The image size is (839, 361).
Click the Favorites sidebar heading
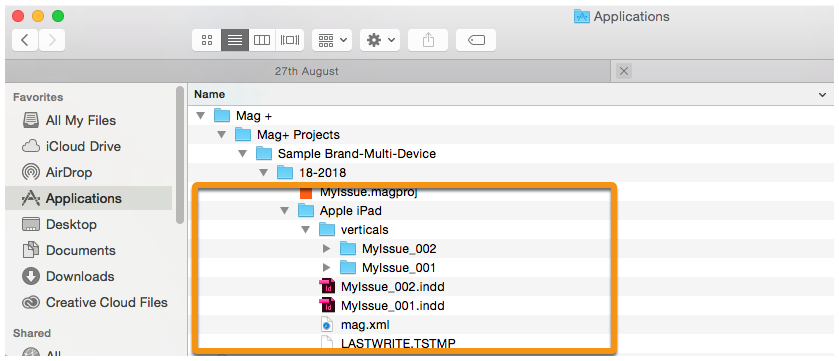[x=38, y=97]
